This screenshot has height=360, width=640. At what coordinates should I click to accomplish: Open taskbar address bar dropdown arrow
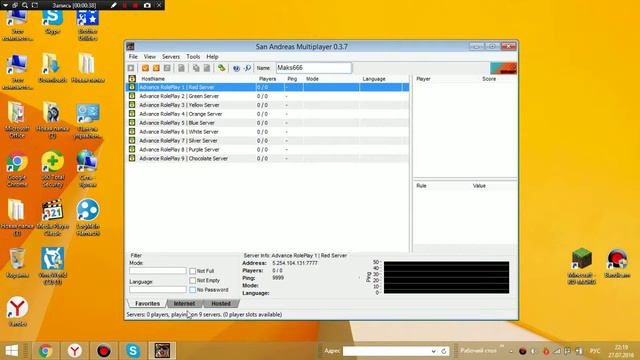pyautogui.click(x=433, y=351)
